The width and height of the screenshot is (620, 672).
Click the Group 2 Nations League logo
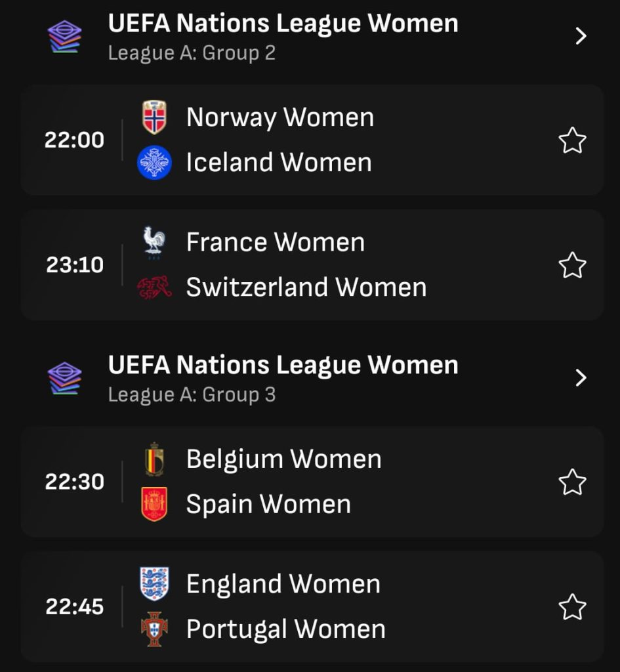64,37
